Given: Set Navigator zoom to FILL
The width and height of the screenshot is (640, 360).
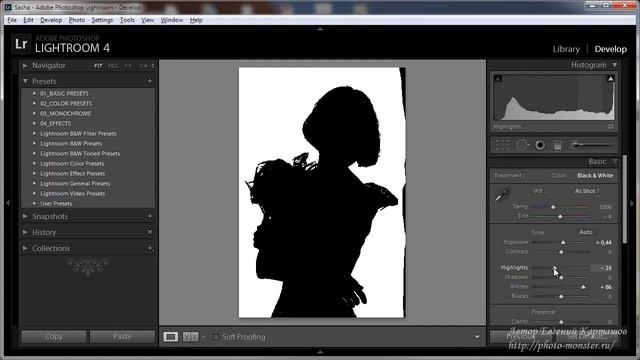Looking at the screenshot, I should point(113,66).
